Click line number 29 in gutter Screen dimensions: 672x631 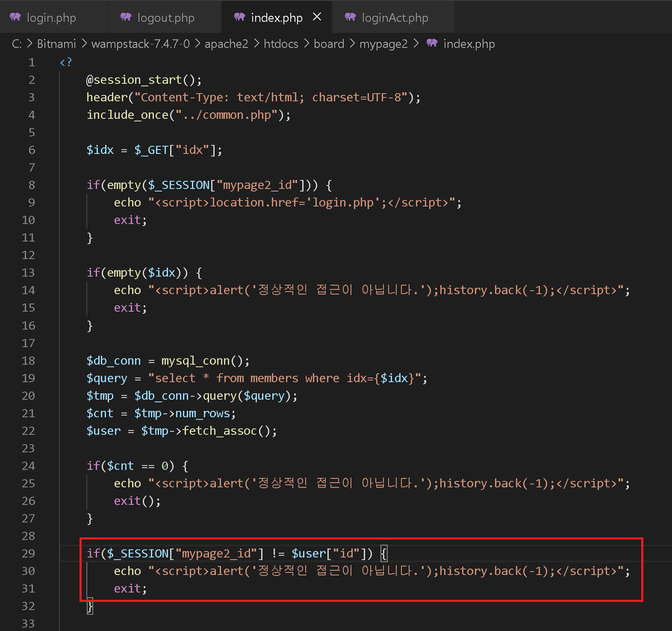28,554
